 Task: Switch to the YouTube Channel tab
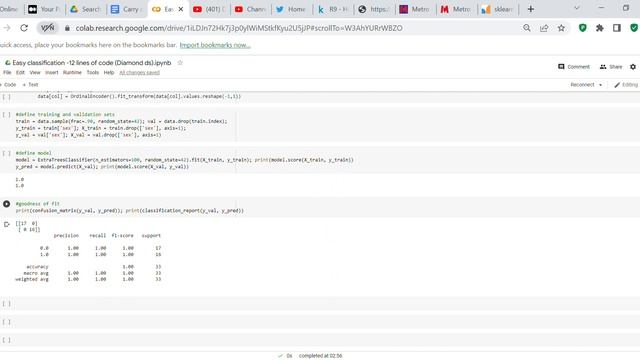(251, 9)
